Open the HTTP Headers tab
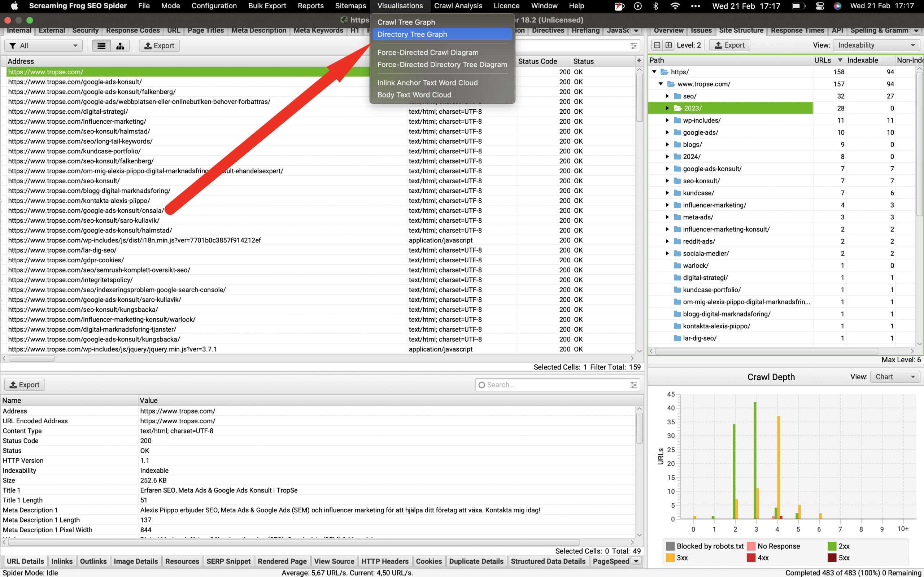This screenshot has height=577, width=924. (x=385, y=561)
